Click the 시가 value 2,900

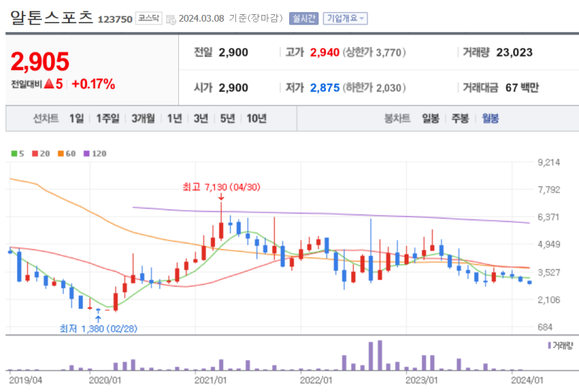point(234,88)
